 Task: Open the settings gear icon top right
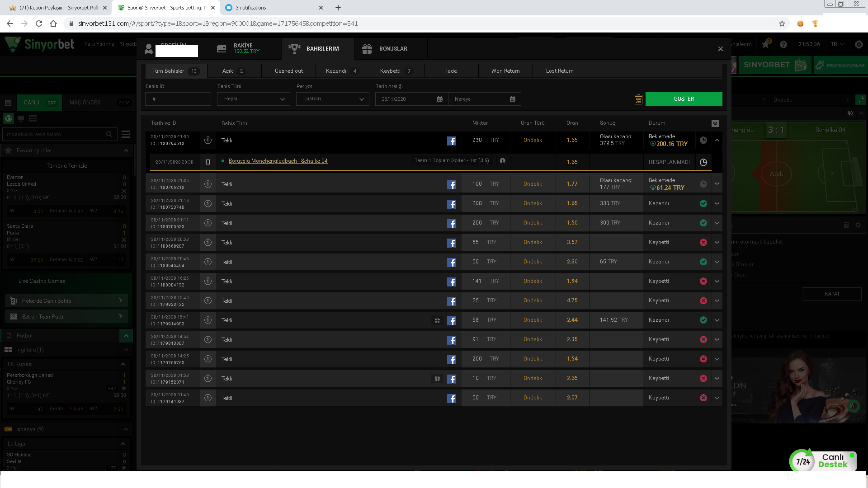(x=859, y=44)
